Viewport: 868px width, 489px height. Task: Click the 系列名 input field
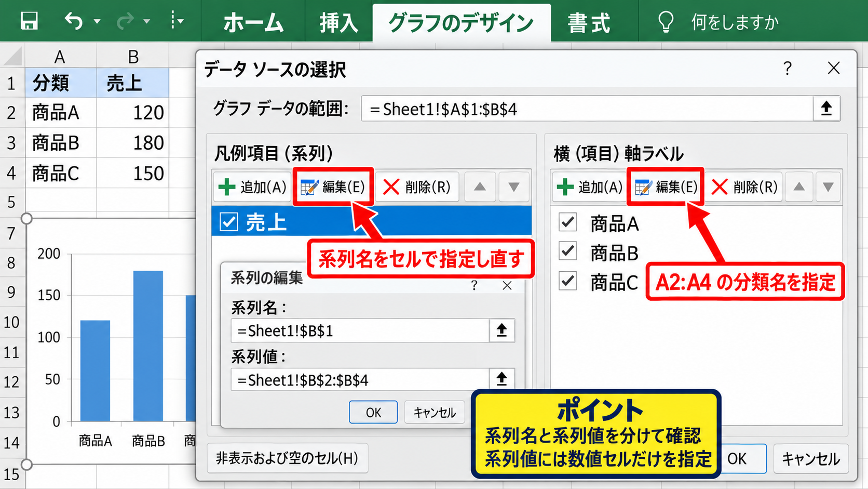(x=360, y=331)
